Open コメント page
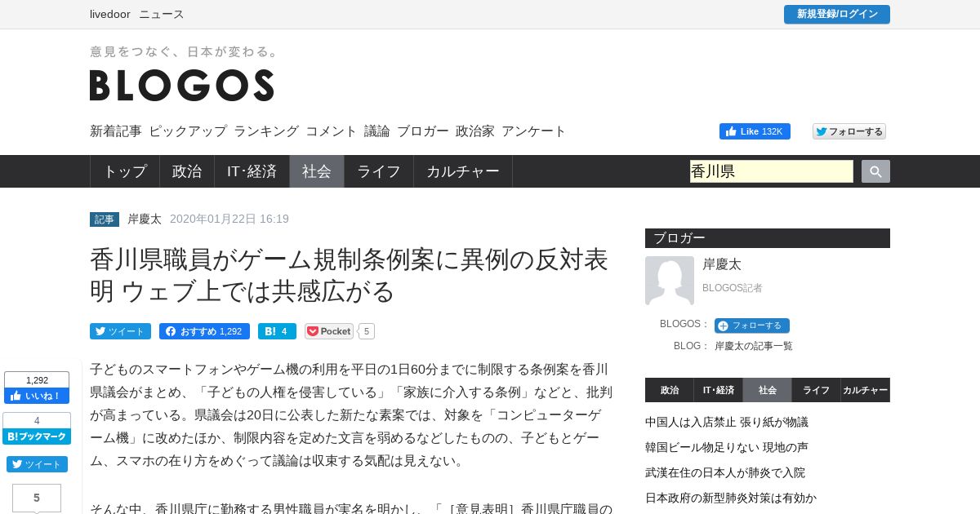Viewport: 980px width, 514px height. point(332,131)
